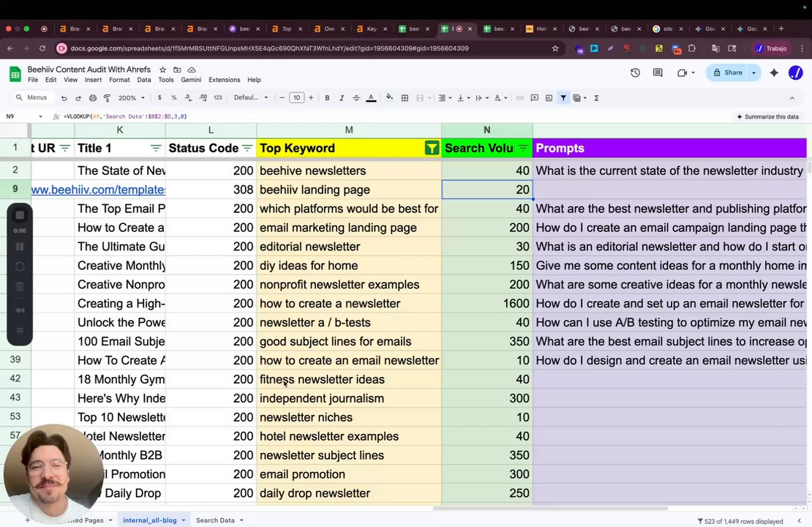812x527 pixels.
Task: Decrease font size with the minus button
Action: point(282,98)
